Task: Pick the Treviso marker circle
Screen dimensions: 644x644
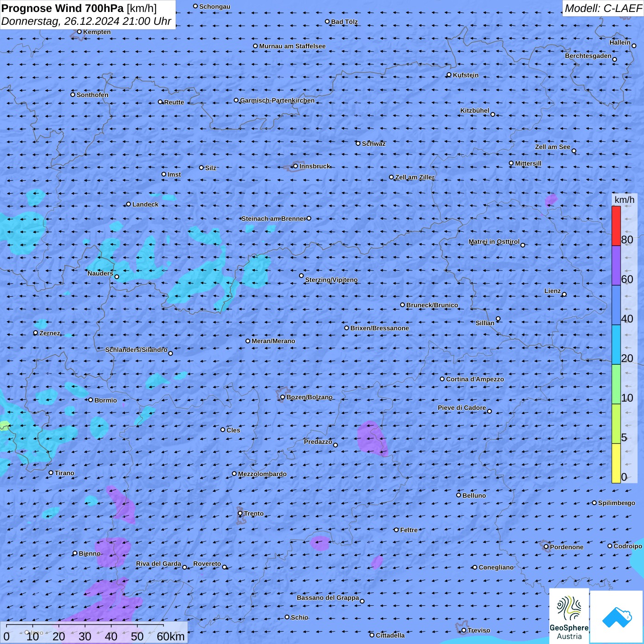Action: pos(464,630)
